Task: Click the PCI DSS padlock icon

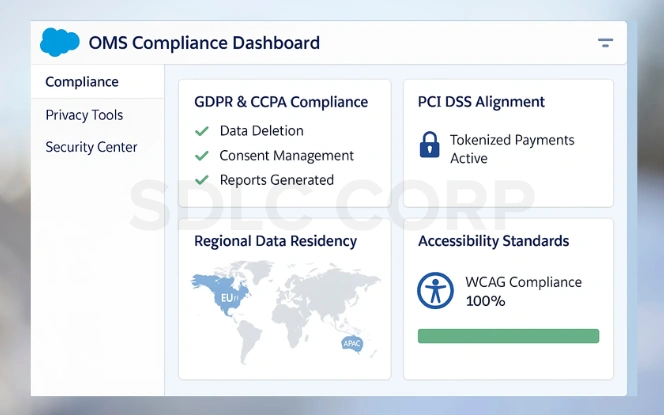Action: (x=429, y=146)
